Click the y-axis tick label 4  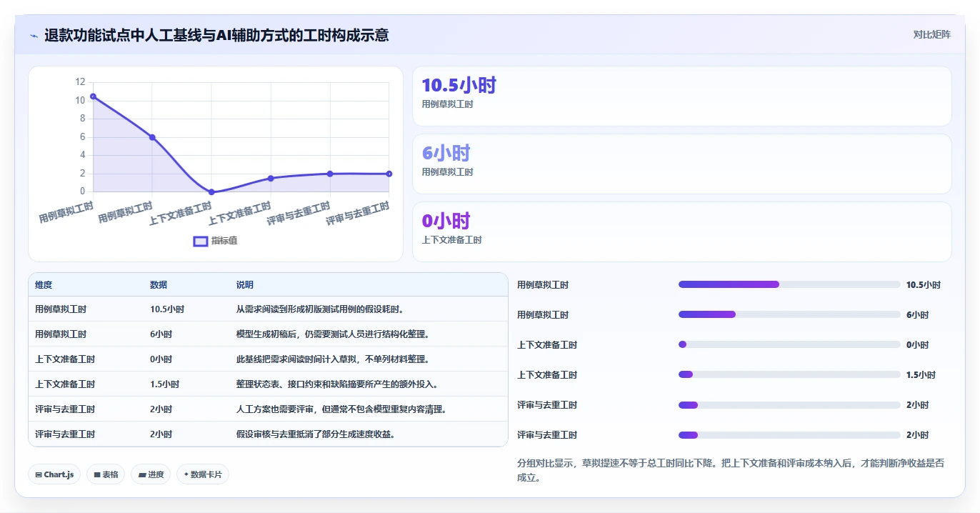pos(82,155)
